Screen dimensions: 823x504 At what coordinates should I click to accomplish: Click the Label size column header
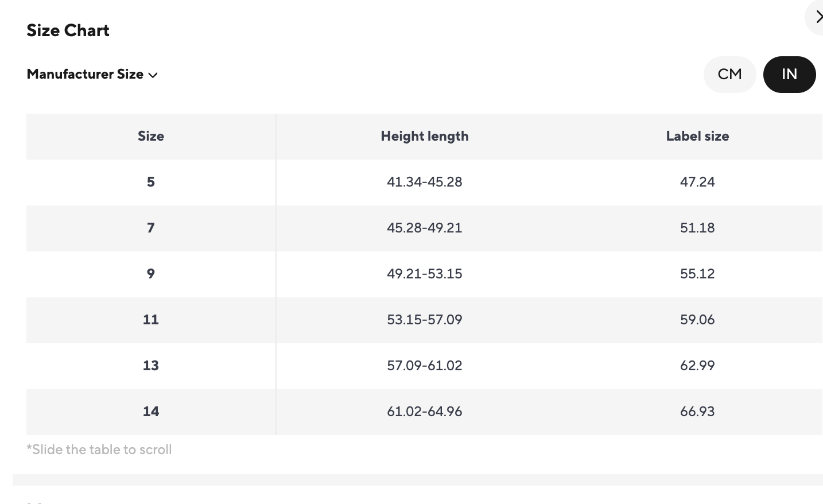coord(697,136)
